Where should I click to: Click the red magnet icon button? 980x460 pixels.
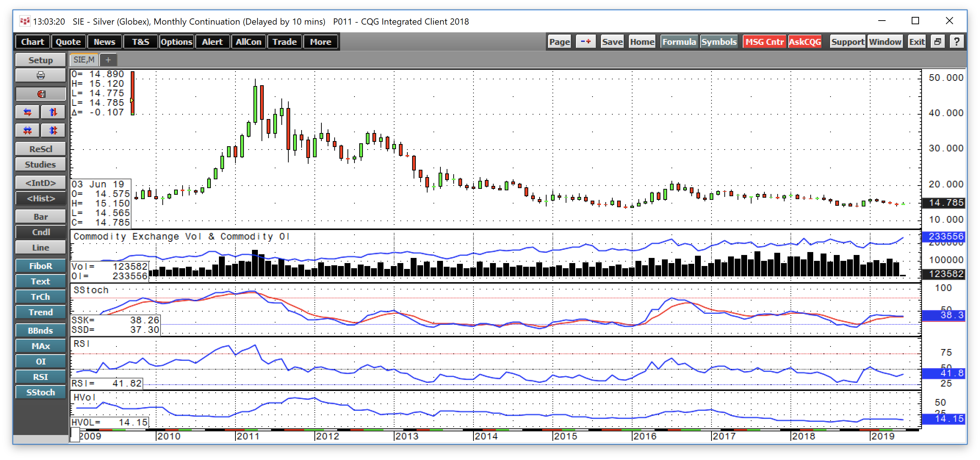pos(41,94)
